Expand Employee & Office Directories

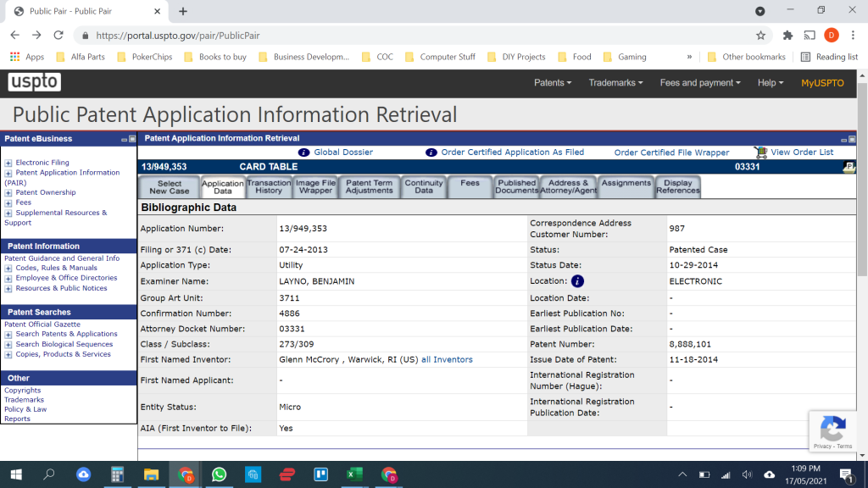[8, 278]
